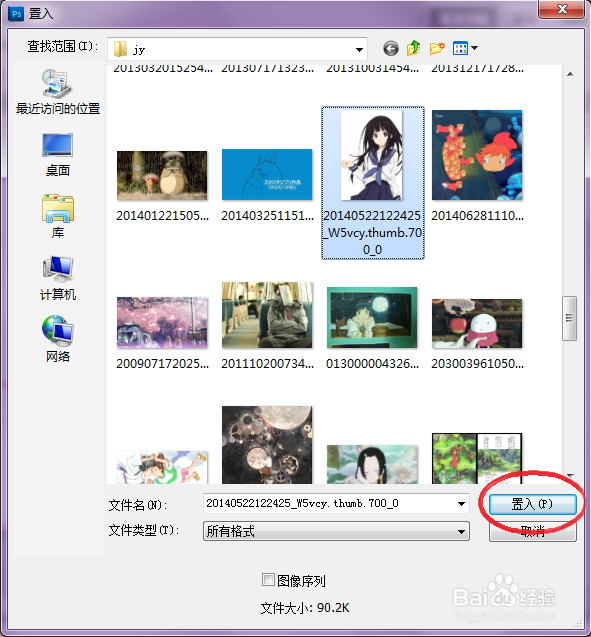
Task: Select 桌面 in the places sidebar
Action: (x=58, y=155)
